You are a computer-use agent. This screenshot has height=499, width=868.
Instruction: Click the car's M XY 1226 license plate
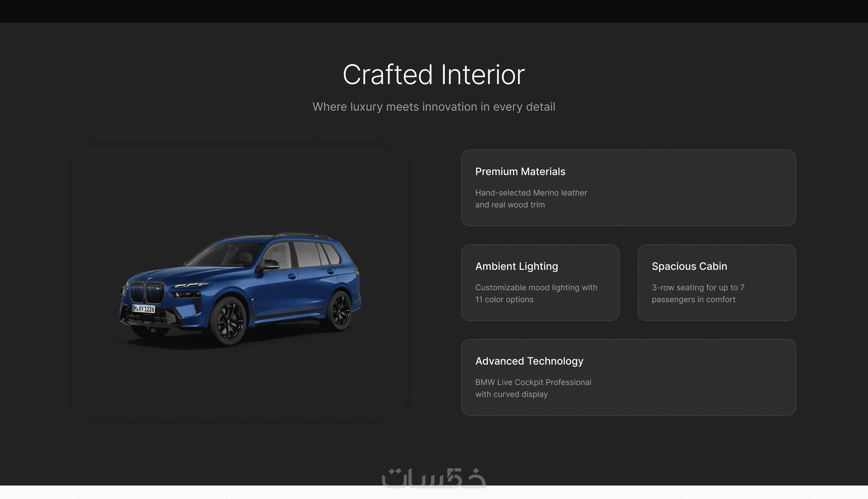point(144,309)
